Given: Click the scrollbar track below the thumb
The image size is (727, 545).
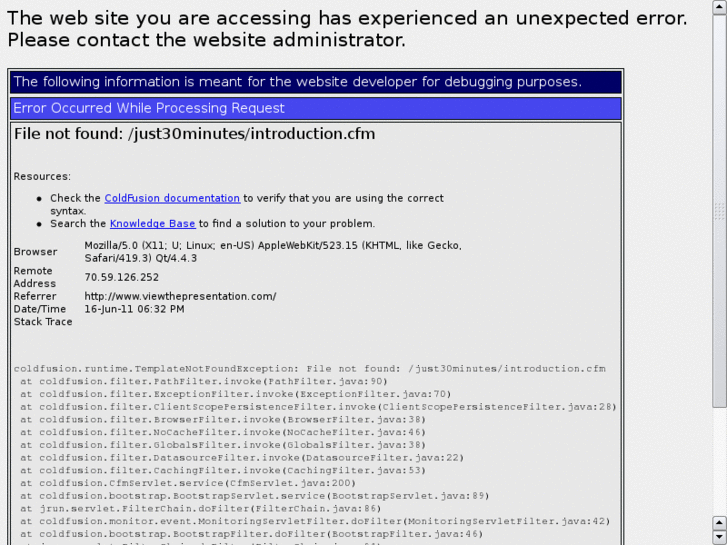Looking at the screenshot, I should coord(720,462).
